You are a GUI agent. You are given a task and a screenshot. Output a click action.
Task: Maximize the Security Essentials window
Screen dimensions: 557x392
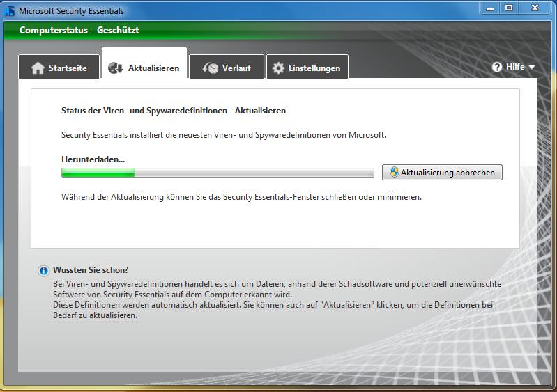(x=509, y=8)
